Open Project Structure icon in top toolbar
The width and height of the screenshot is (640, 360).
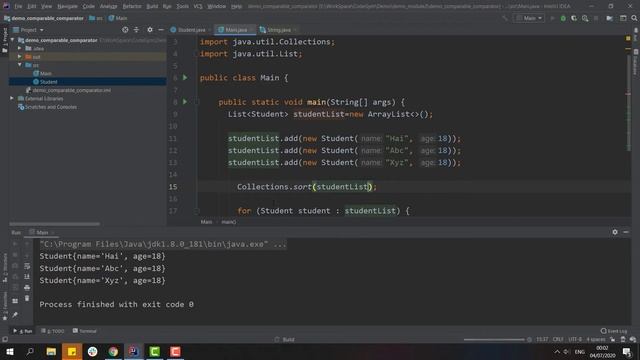pos(609,18)
